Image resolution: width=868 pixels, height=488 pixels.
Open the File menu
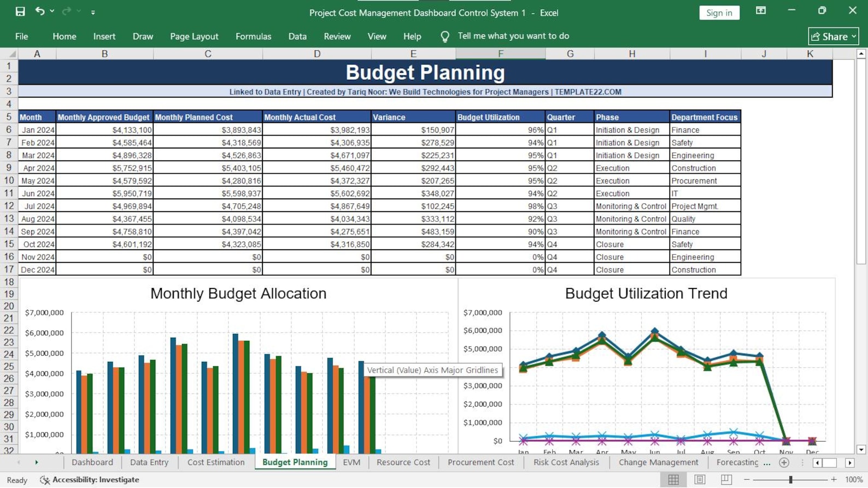pos(22,37)
